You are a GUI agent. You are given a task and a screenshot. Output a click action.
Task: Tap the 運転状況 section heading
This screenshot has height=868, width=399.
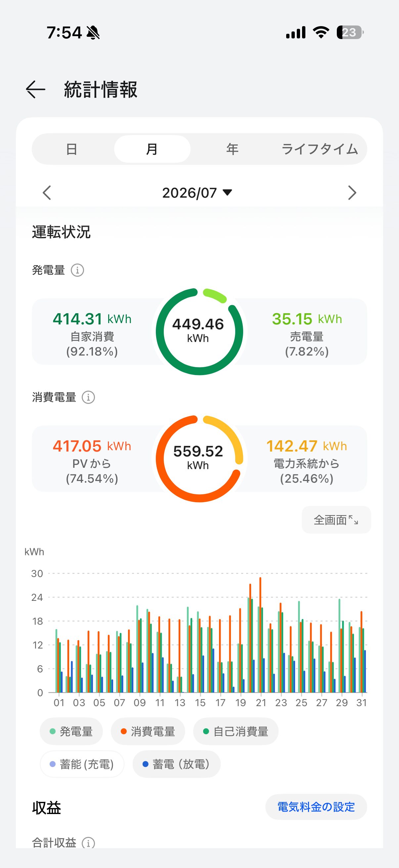point(61,232)
